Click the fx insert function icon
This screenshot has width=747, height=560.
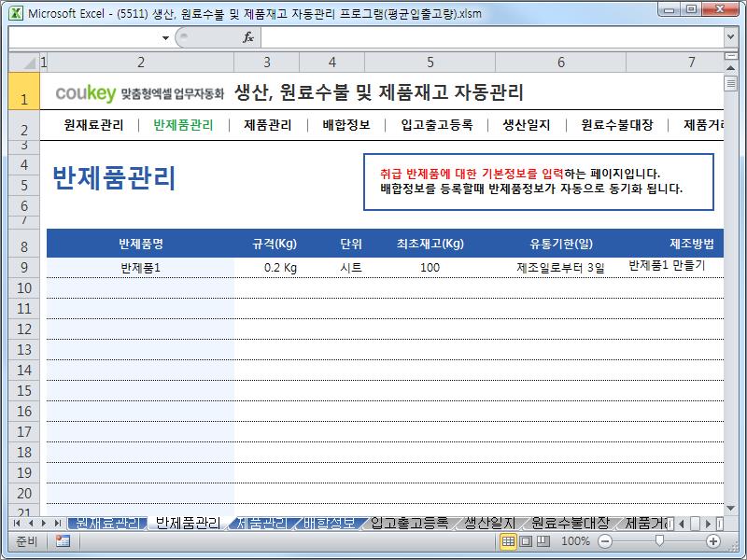(248, 37)
